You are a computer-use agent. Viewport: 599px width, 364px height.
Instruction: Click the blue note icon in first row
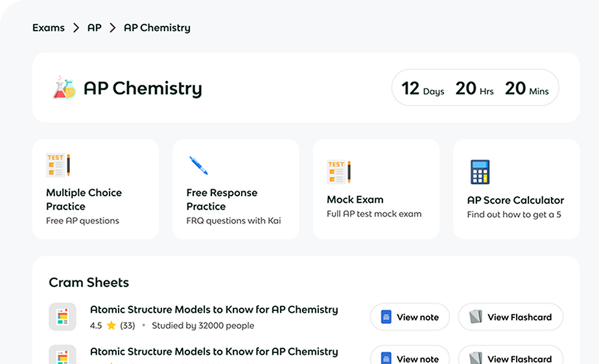(x=386, y=317)
